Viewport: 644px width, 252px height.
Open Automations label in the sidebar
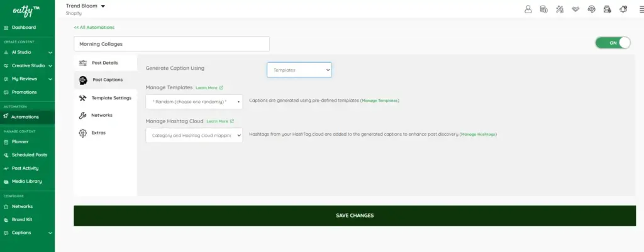[25, 117]
